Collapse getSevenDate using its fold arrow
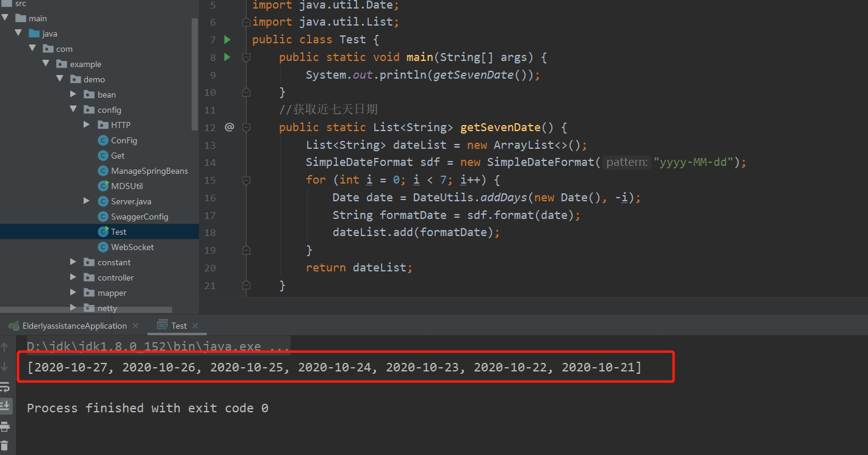This screenshot has height=455, width=868. (x=246, y=126)
